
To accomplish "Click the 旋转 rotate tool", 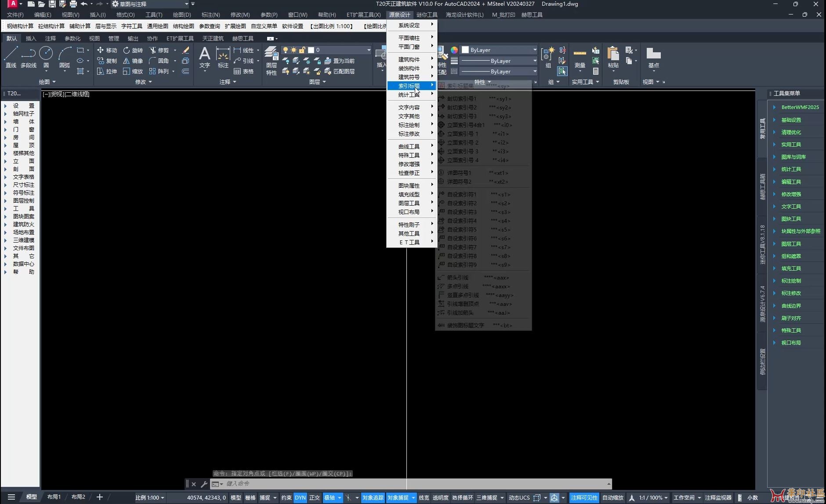I will pos(133,50).
